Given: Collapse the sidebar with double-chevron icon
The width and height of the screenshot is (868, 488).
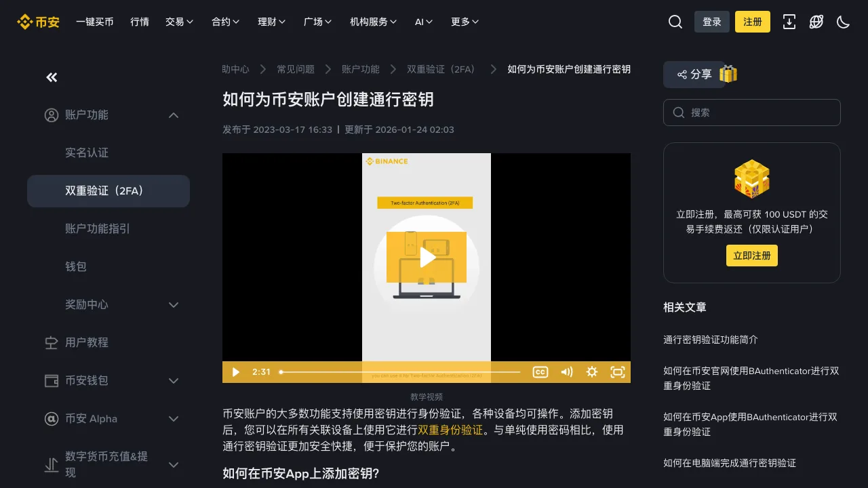Looking at the screenshot, I should [52, 77].
